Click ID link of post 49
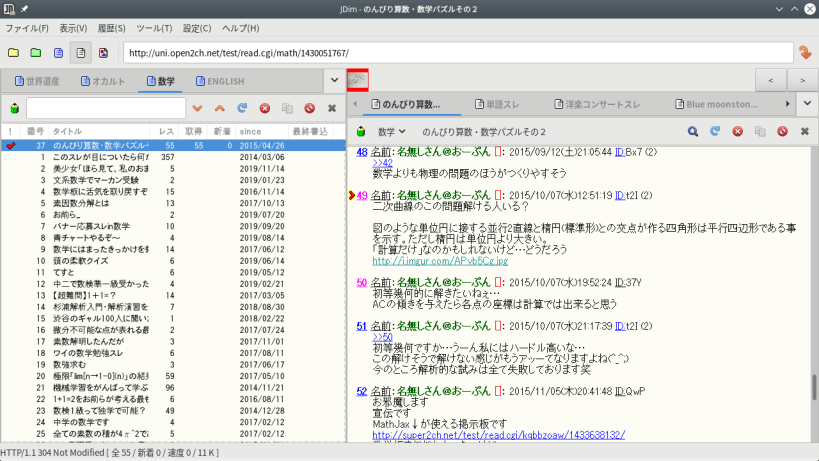 620,195
